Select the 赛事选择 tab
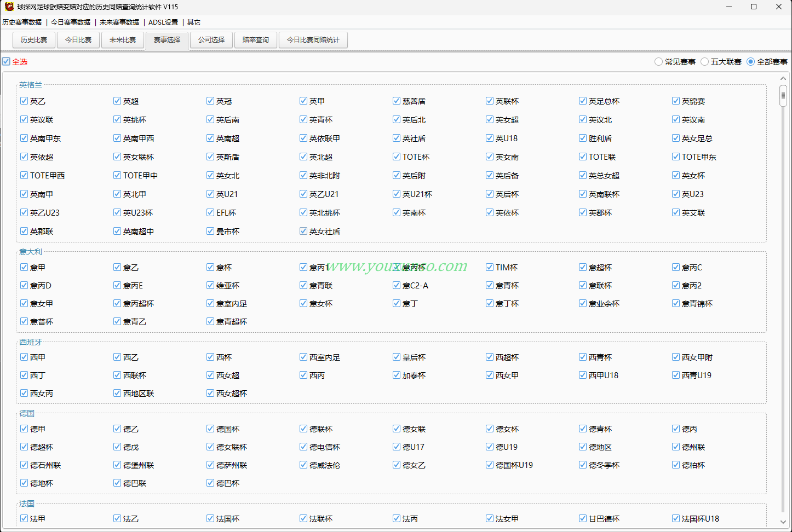The image size is (792, 532). click(167, 40)
